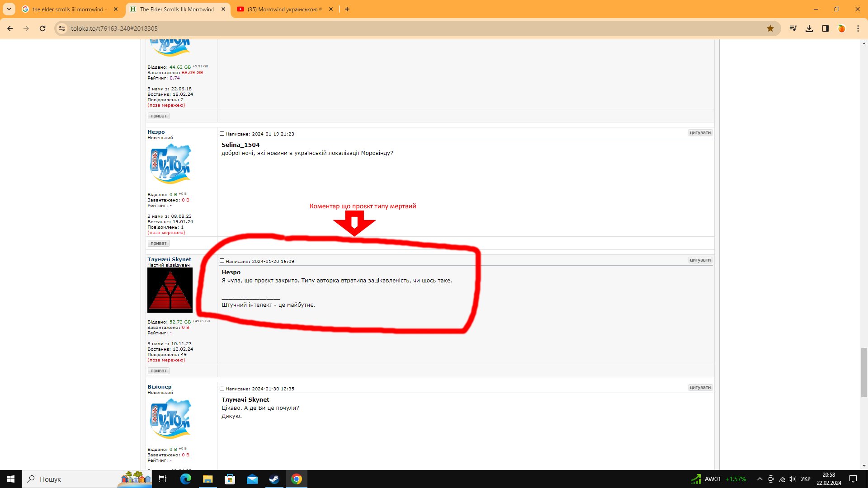Viewport: 868px width, 488px height.
Task: Open the Chrome three-dot menu
Action: 858,28
